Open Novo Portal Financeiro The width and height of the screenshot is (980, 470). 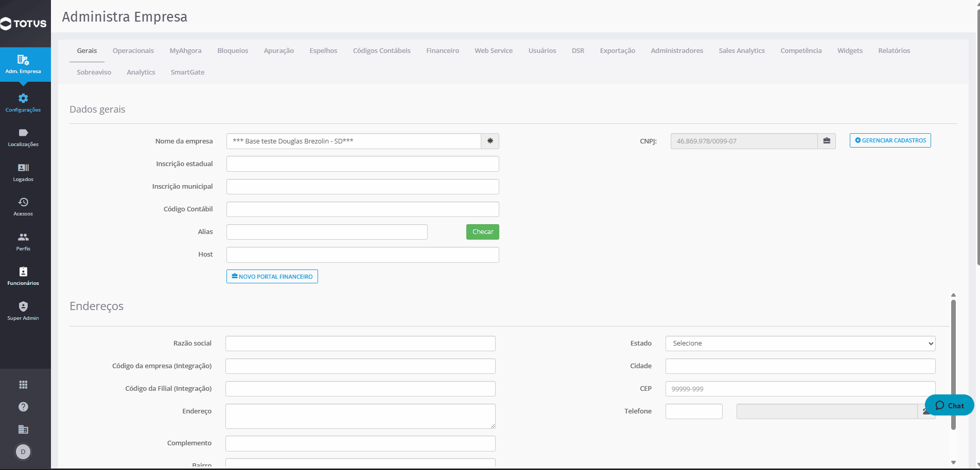[x=272, y=277]
